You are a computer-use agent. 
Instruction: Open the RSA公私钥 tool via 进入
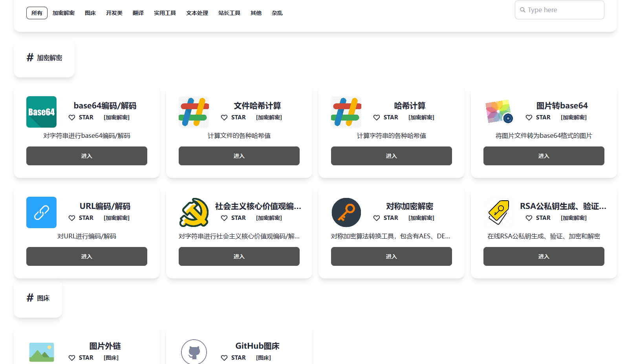coord(544,256)
